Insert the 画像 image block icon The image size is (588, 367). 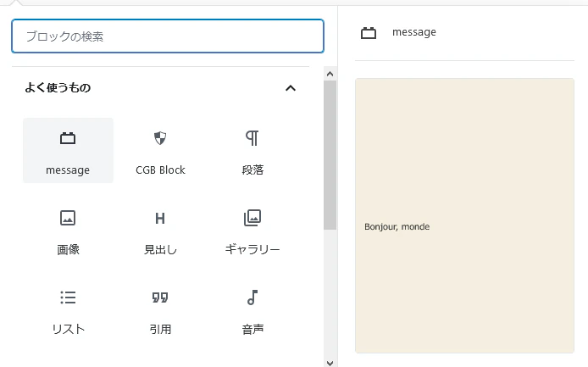68,218
